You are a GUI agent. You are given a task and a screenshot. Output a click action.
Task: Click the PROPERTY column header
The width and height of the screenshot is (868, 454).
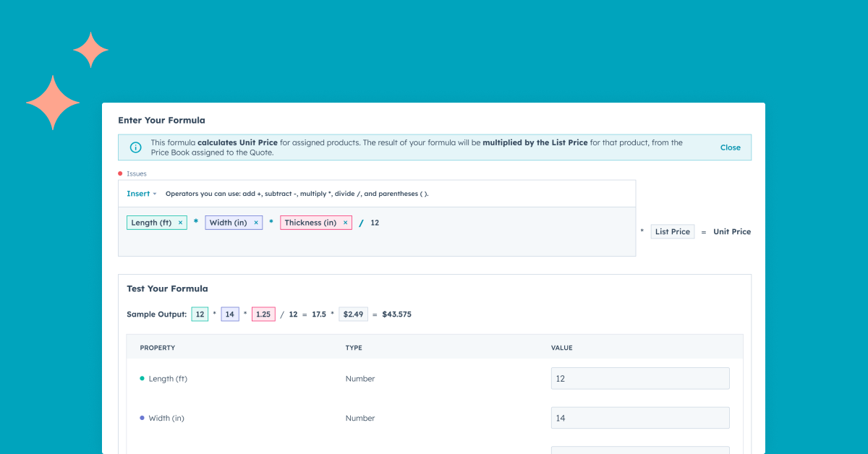point(158,348)
